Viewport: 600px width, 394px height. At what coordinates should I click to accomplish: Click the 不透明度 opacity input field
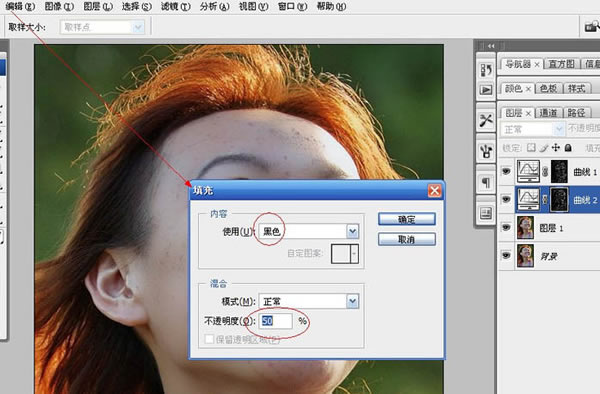(x=276, y=321)
